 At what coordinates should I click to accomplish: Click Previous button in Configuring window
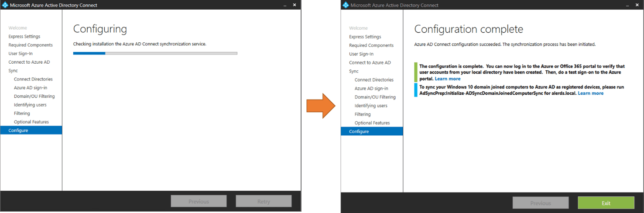pyautogui.click(x=199, y=201)
